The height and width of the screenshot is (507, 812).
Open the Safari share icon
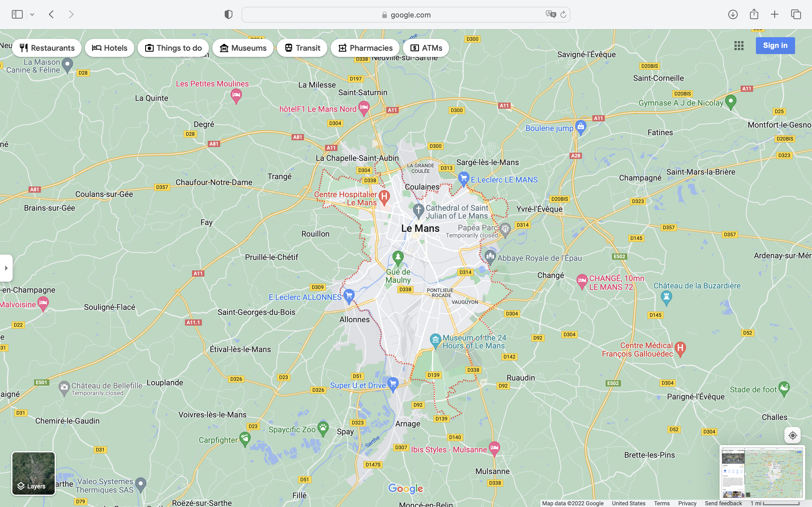754,14
